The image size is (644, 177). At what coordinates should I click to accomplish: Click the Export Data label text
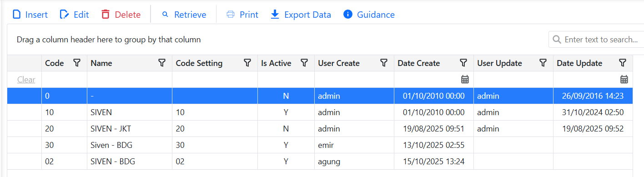(x=307, y=15)
